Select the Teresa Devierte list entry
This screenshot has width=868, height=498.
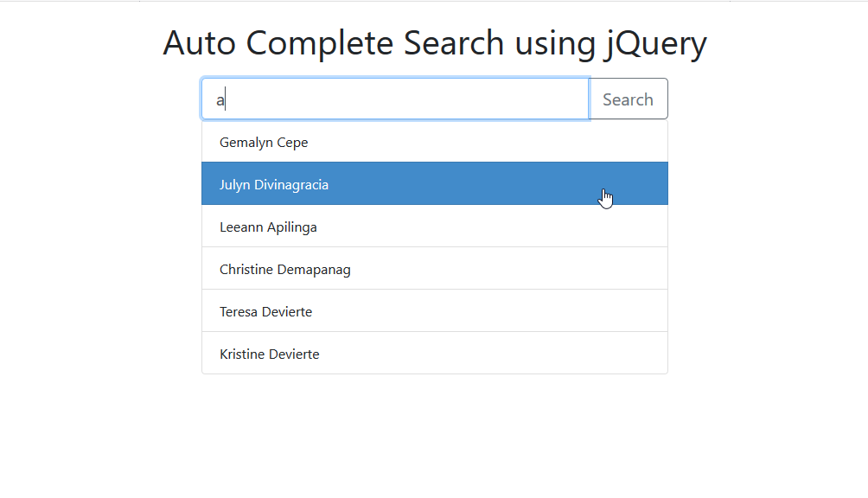(435, 311)
